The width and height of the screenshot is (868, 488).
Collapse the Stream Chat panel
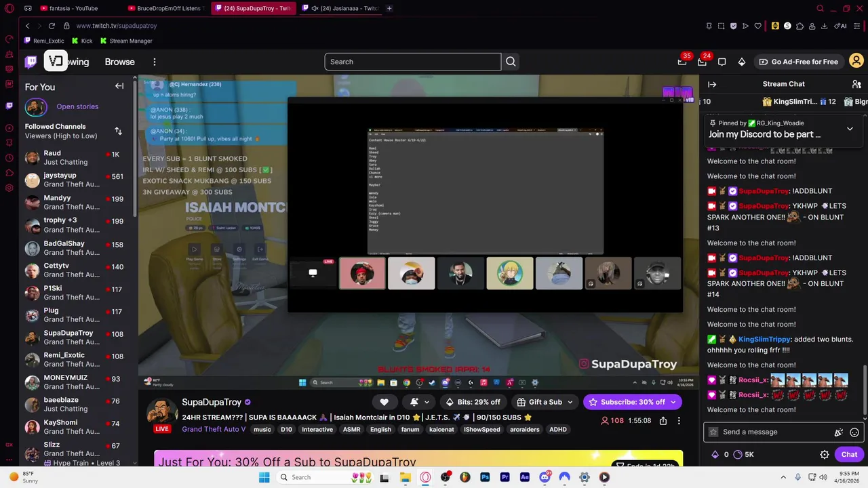(x=712, y=84)
